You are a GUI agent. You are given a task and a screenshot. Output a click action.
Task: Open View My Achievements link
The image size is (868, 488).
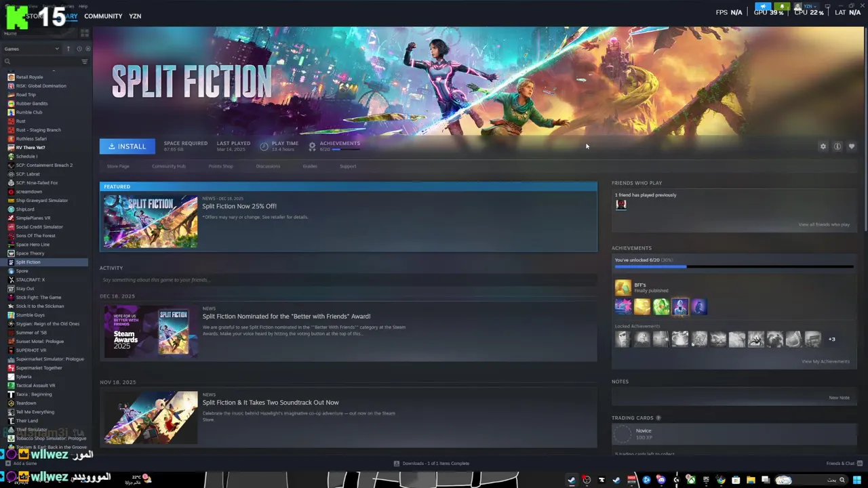point(825,361)
